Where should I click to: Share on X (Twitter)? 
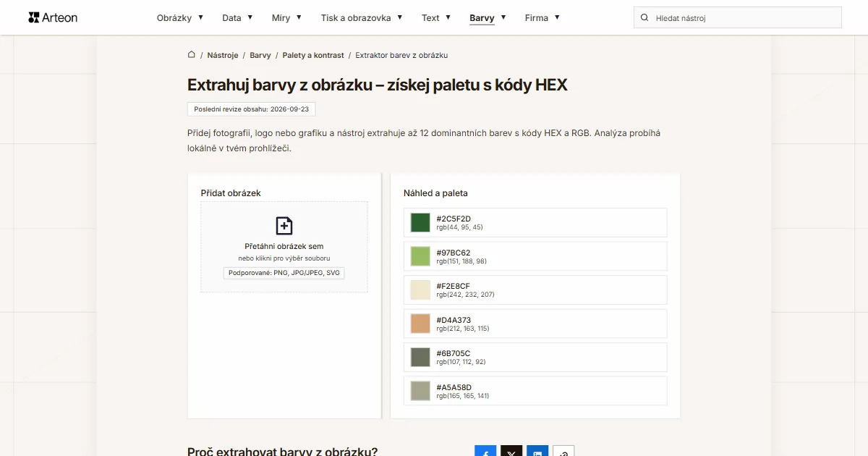(x=511, y=450)
